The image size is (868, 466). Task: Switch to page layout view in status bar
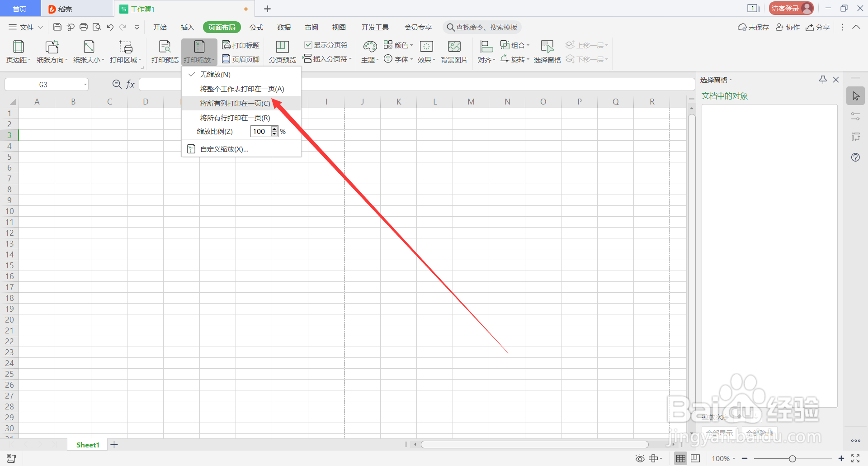(x=695, y=458)
